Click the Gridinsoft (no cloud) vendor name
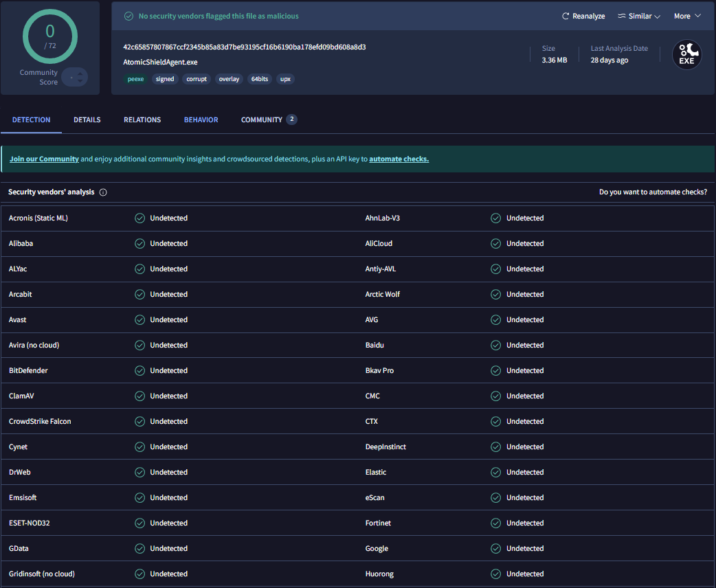Viewport: 716px width, 588px height. click(x=41, y=574)
